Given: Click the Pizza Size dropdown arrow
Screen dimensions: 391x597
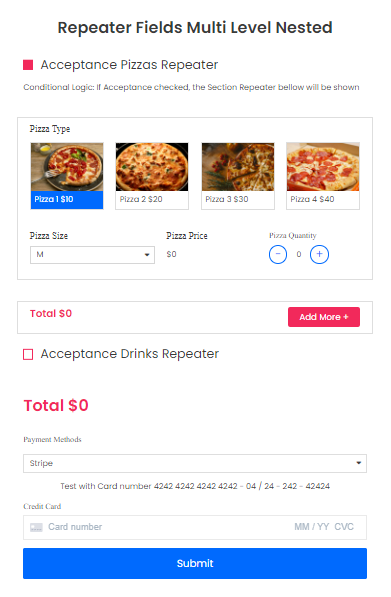Looking at the screenshot, I should coord(147,255).
